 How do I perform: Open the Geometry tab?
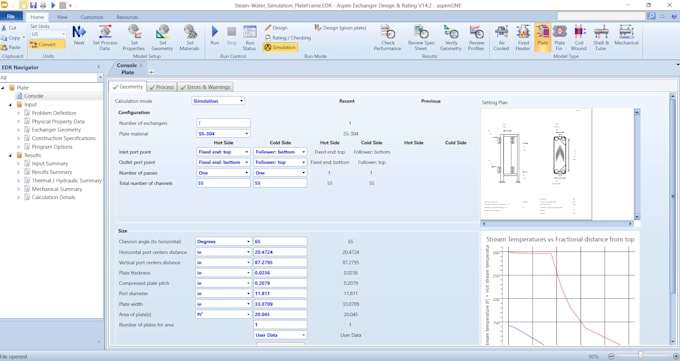click(128, 87)
